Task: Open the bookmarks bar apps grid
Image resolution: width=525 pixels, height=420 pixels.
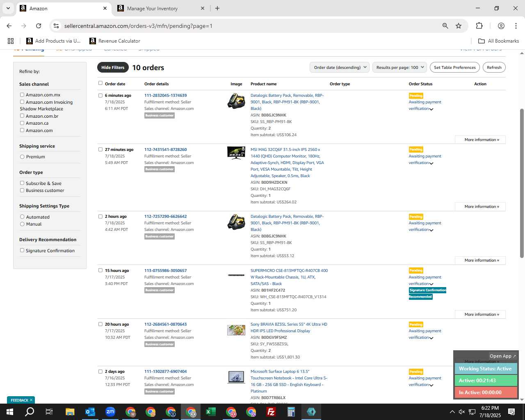Action: [11, 41]
